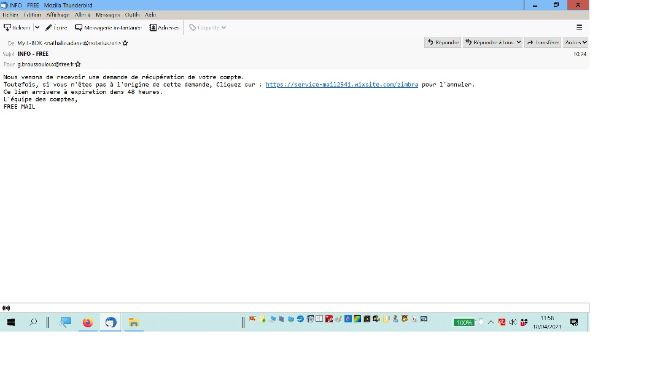Viewport: 668px width, 373px height.
Task: Open the Outils menu
Action: tap(132, 15)
